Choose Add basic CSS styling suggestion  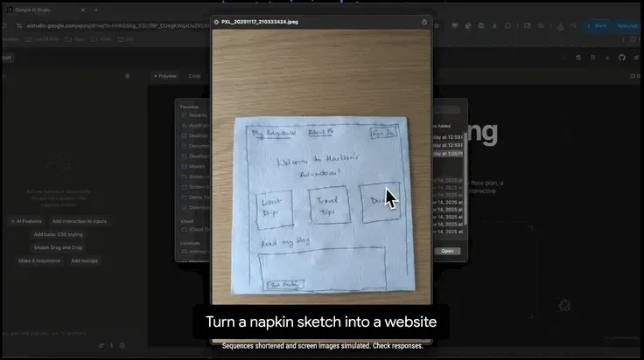[59, 234]
